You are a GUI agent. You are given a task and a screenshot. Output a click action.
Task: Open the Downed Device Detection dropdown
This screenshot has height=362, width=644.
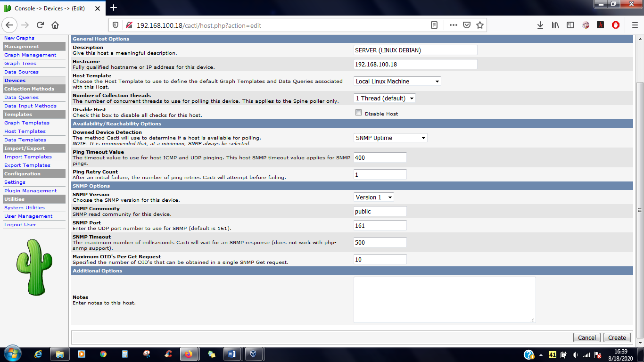[x=390, y=138]
